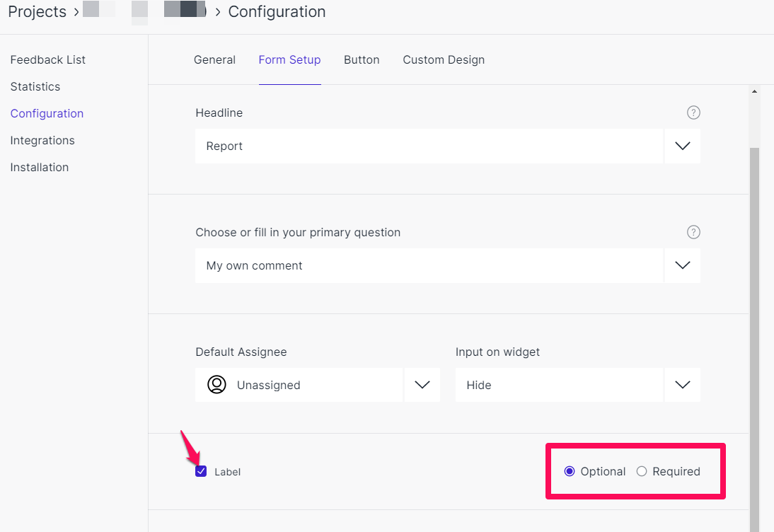Uncheck the Label checkbox
This screenshot has width=774, height=532.
tap(201, 472)
